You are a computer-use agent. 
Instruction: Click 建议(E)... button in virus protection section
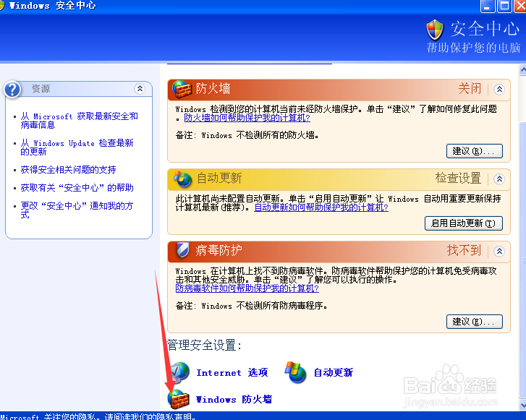pos(475,322)
